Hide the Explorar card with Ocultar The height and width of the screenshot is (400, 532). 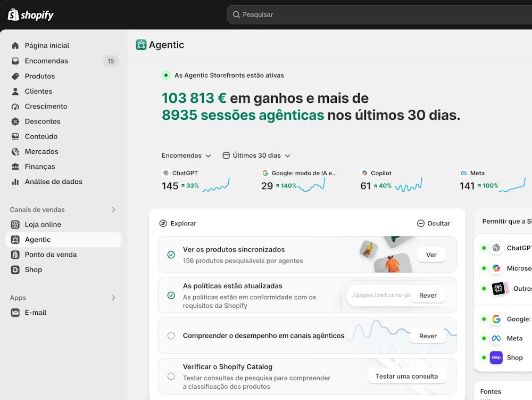(x=434, y=223)
